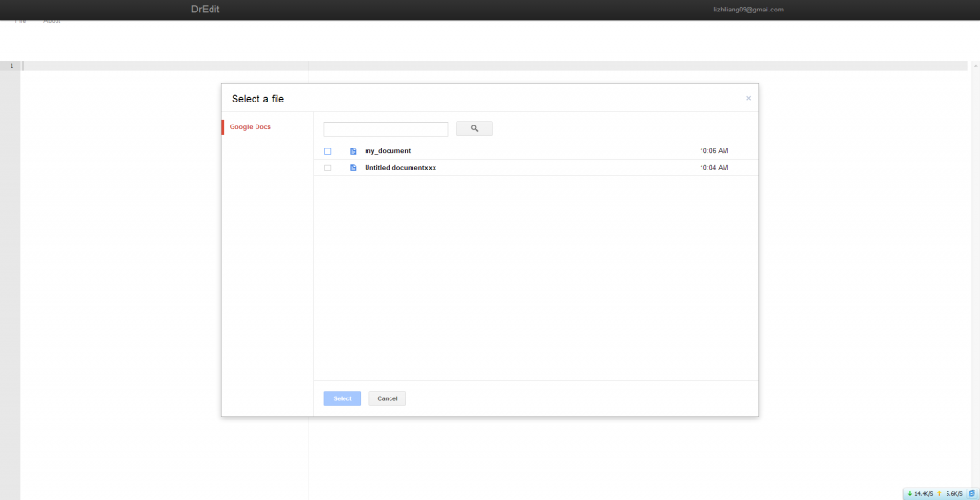The height and width of the screenshot is (500, 980).
Task: Tick the checkbox beside my_document
Action: pos(327,151)
